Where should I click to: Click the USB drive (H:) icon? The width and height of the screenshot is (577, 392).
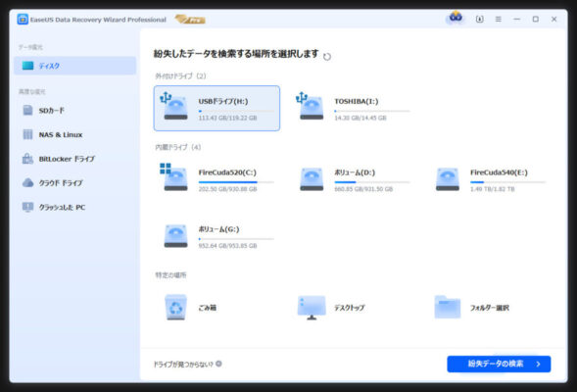[174, 106]
